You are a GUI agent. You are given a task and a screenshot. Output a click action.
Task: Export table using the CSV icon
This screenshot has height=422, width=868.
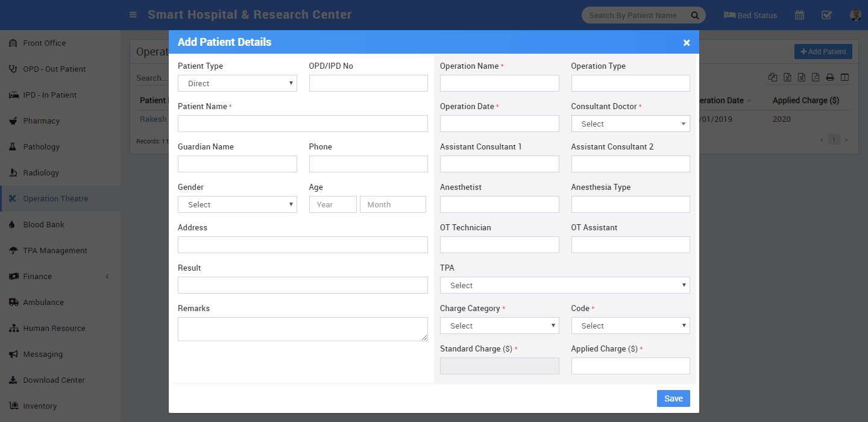click(x=801, y=77)
